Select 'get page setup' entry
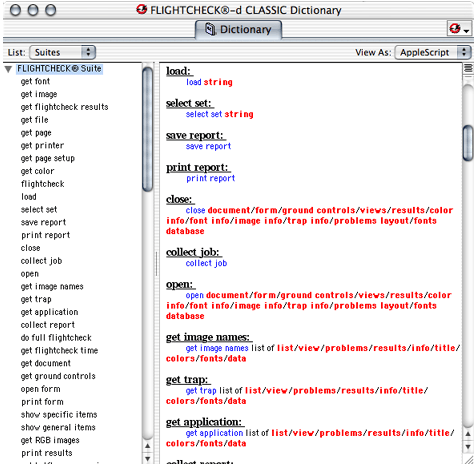This screenshot has width=474, height=464. [x=48, y=158]
